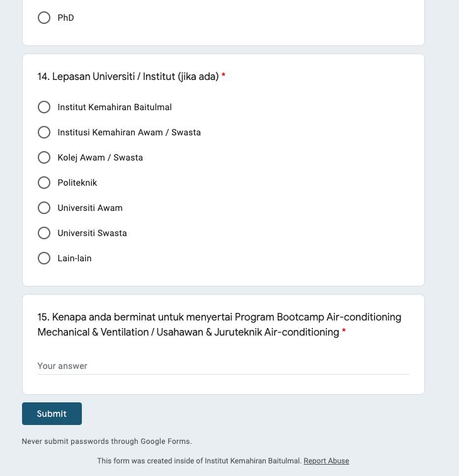Click 'This form was created inside' footer text
459x476 pixels.
(199, 461)
